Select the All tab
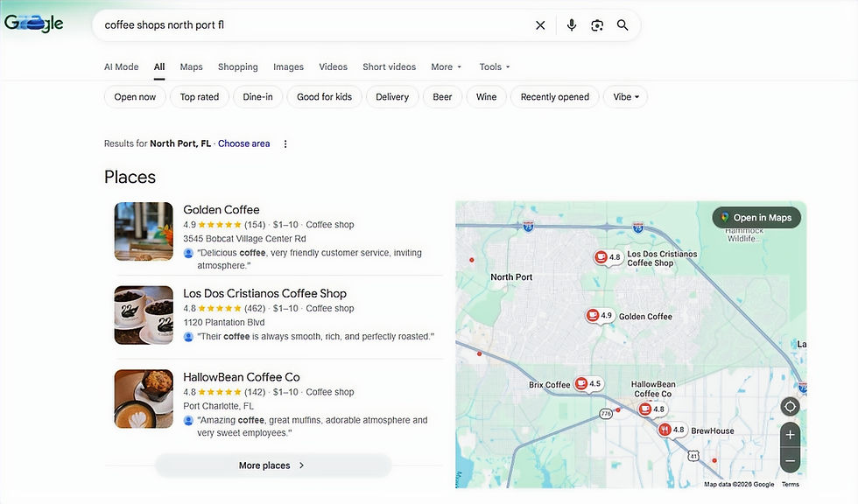The height and width of the screenshot is (504, 858). click(x=159, y=66)
